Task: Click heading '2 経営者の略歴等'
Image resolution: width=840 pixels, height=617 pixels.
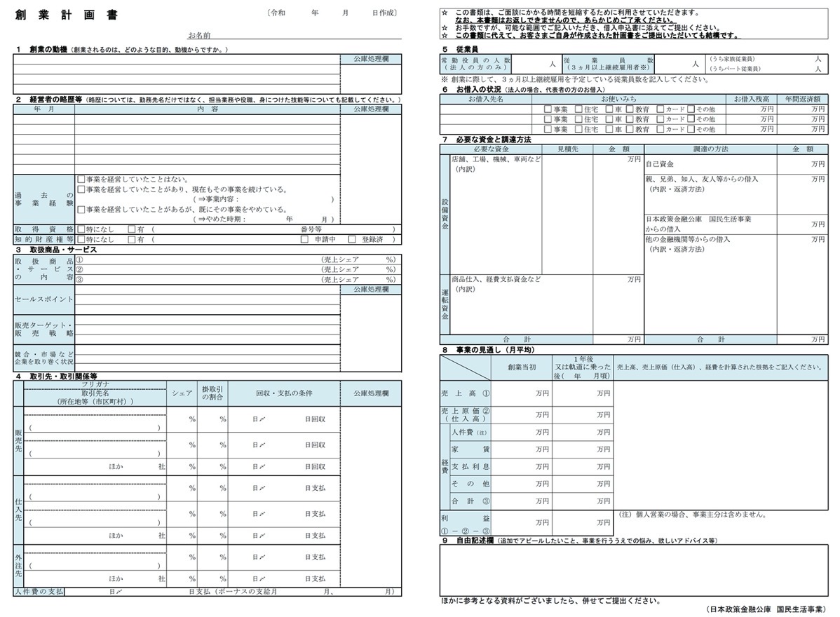Action: (49, 99)
